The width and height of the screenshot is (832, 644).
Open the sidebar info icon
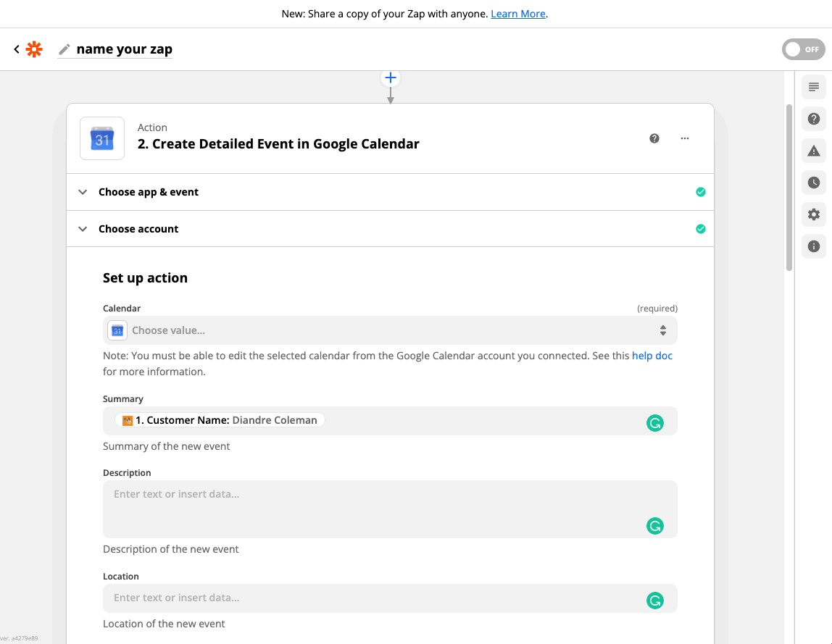(x=814, y=246)
